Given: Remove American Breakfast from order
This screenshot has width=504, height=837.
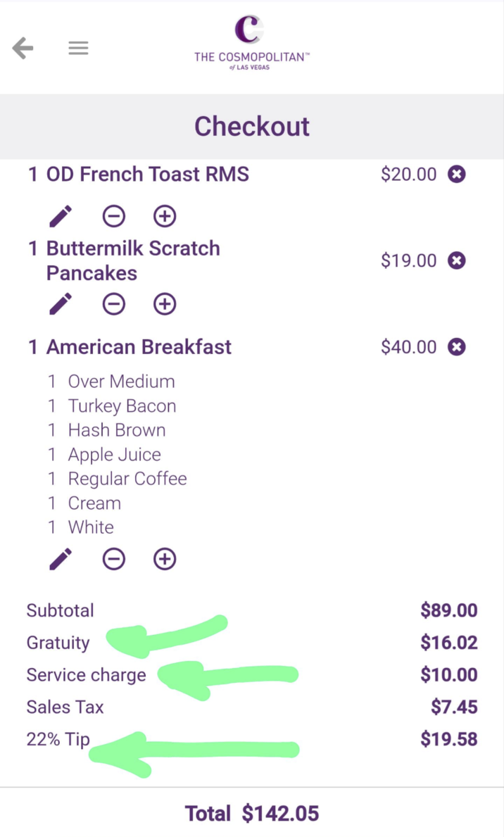Looking at the screenshot, I should (456, 346).
